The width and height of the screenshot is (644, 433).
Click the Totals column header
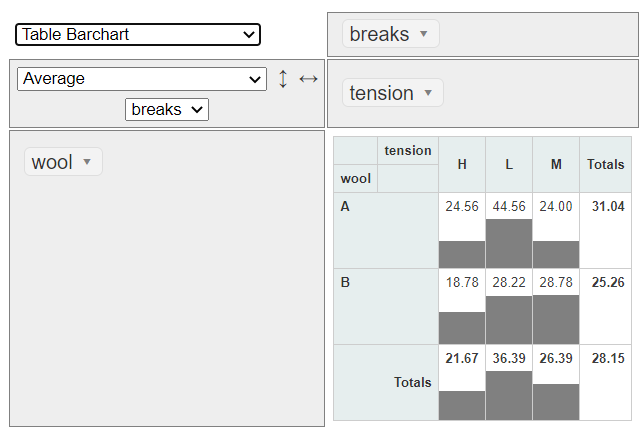point(606,165)
